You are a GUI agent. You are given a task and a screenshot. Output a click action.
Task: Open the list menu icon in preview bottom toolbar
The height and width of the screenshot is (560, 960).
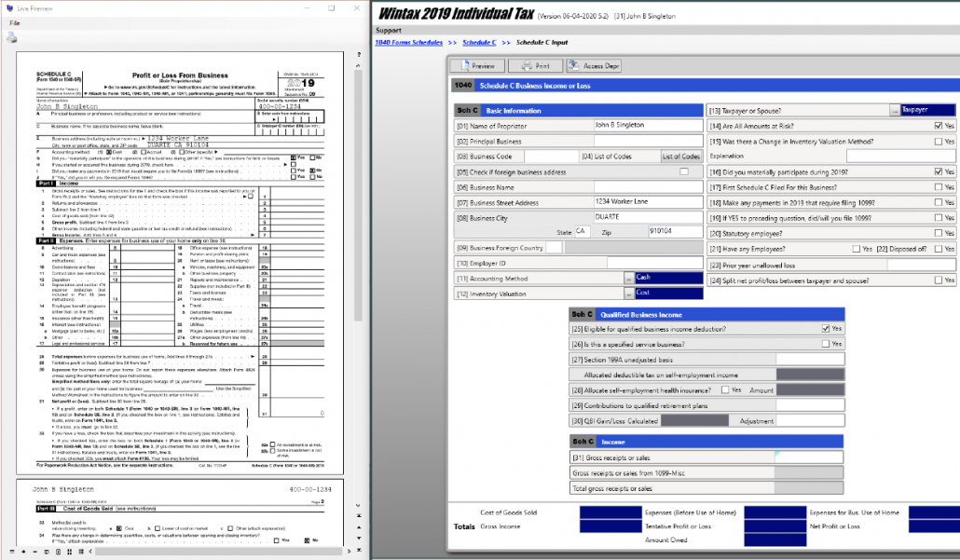(x=11, y=552)
